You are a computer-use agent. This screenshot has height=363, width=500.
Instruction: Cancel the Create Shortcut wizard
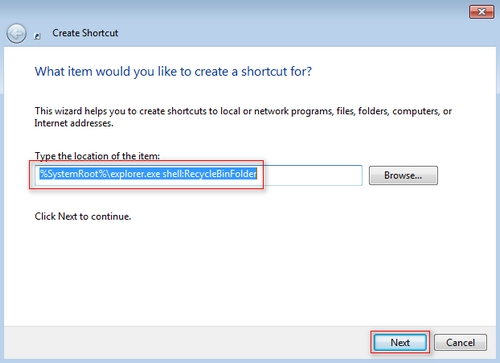pos(460,342)
